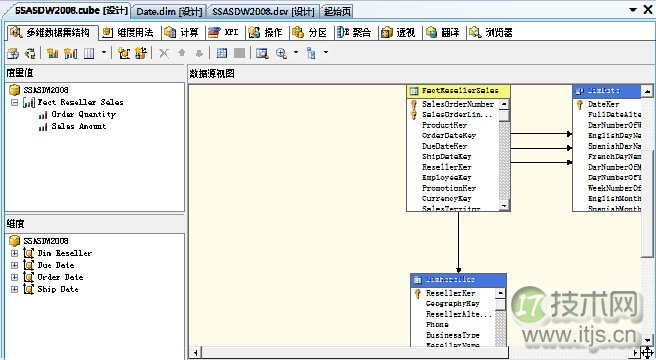Screen dimensions: 656x360
Task: Click the DimReseller table header
Action: [x=459, y=280]
